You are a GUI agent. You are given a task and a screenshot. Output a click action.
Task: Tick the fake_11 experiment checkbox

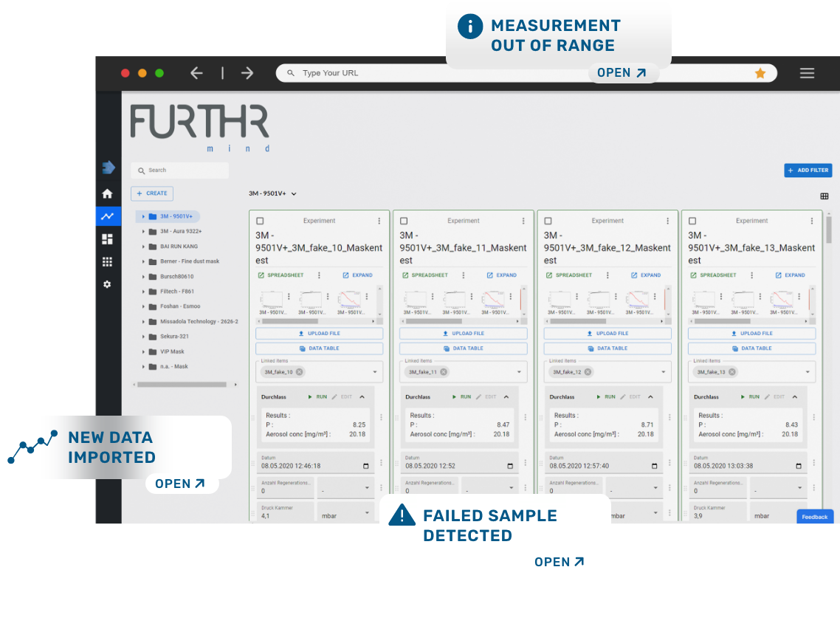point(404,221)
